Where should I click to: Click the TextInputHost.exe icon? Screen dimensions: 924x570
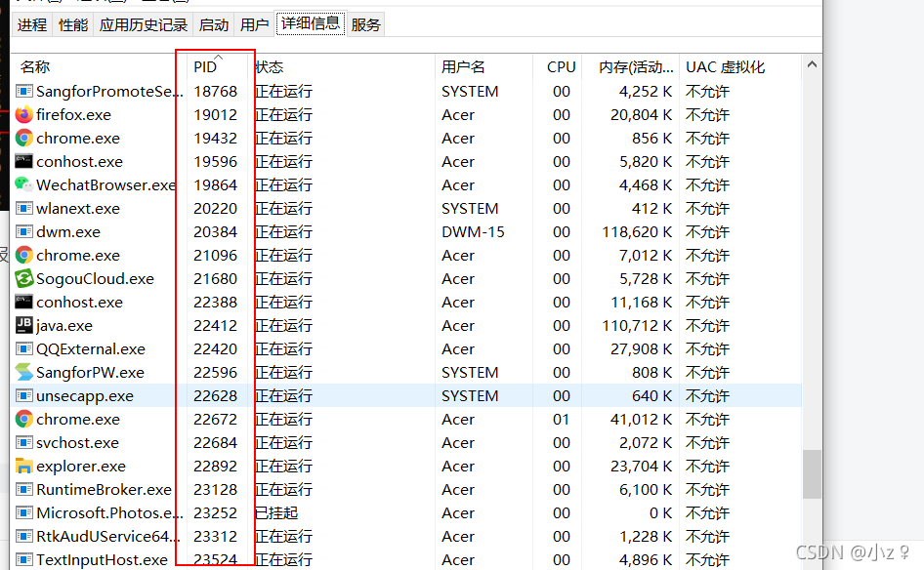[x=26, y=559]
